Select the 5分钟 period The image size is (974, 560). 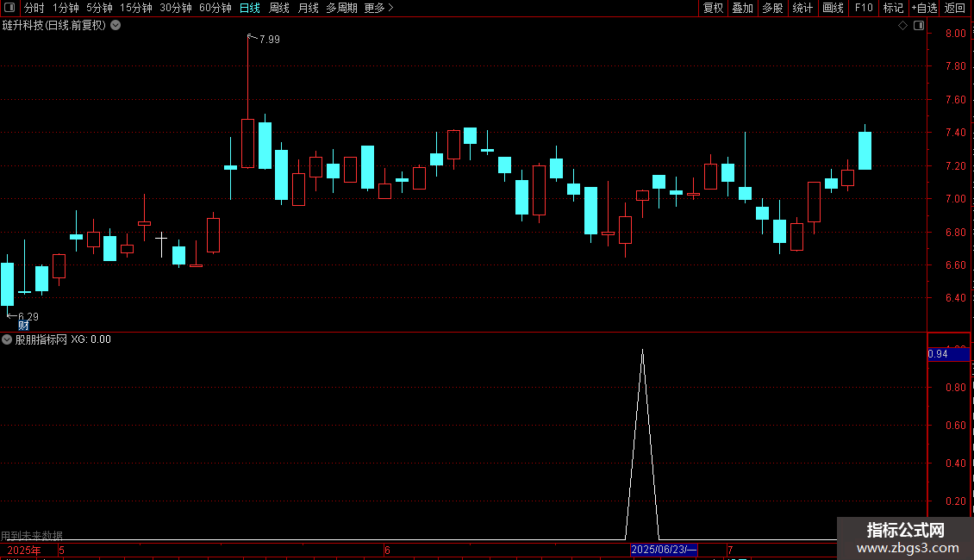coord(99,8)
